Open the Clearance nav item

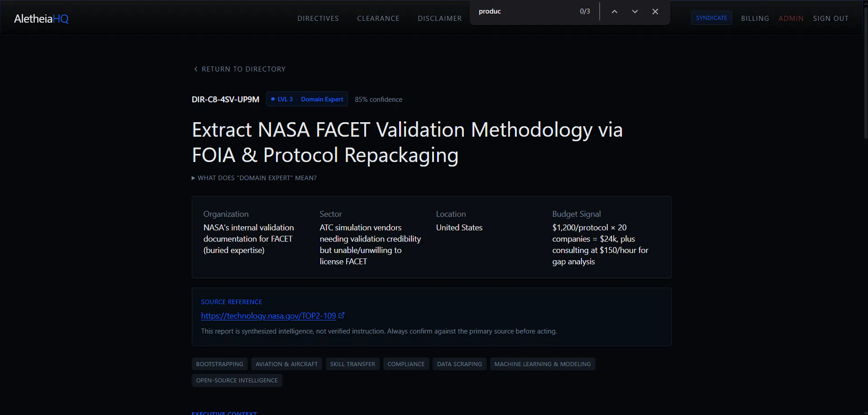click(378, 19)
